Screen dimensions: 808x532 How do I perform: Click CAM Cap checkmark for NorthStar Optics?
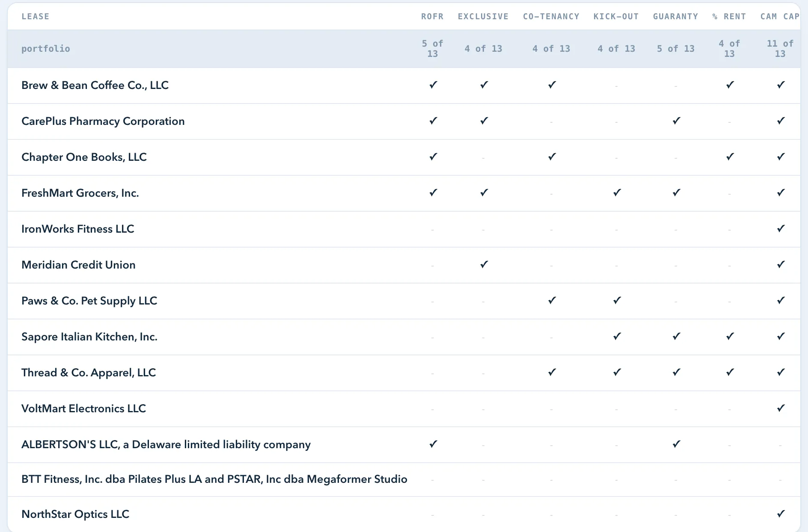[781, 514]
